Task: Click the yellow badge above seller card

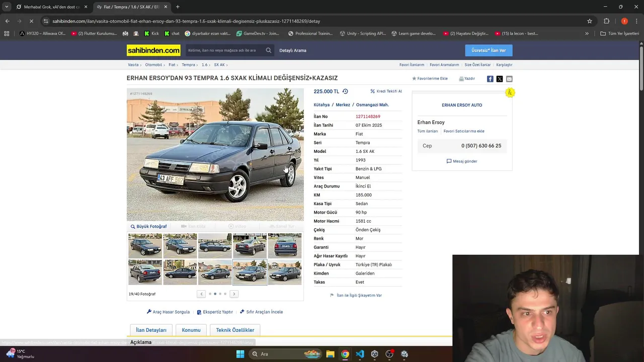Action: (x=510, y=93)
